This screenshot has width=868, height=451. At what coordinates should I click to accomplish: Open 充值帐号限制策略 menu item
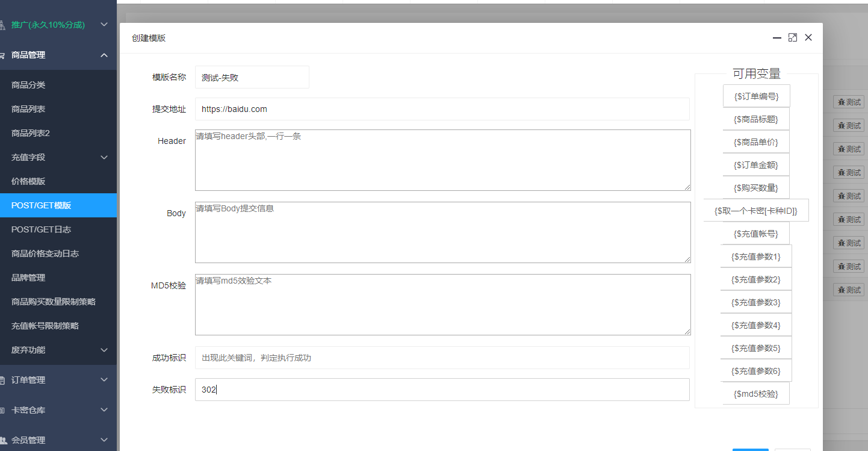coord(58,326)
